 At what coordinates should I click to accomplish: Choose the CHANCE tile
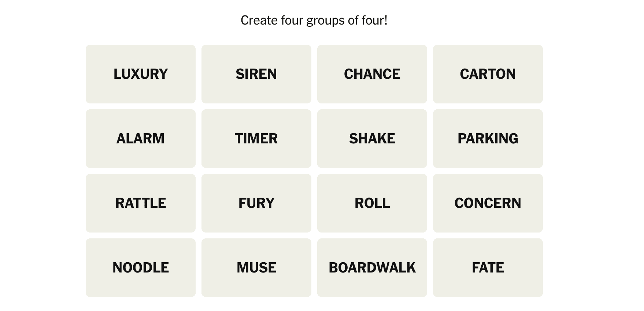372,74
